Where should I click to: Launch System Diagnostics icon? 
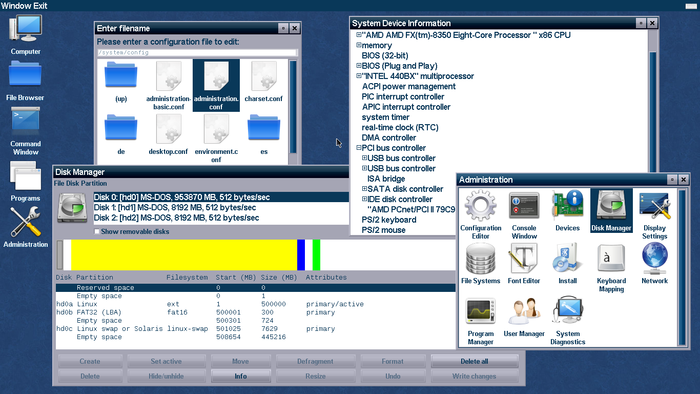click(x=567, y=320)
